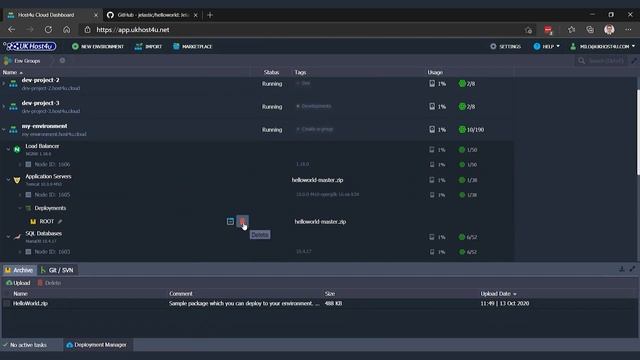Click the redeploy icon for ROOT

point(230,221)
